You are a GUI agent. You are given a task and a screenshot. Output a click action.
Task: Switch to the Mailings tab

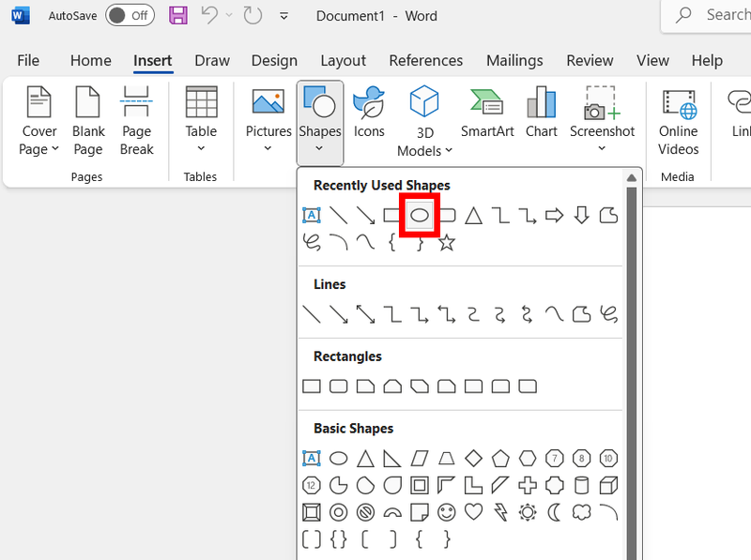point(514,61)
